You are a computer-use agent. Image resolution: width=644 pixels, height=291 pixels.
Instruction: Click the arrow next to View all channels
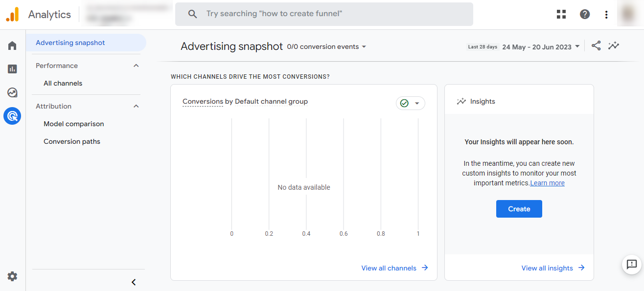(425, 268)
